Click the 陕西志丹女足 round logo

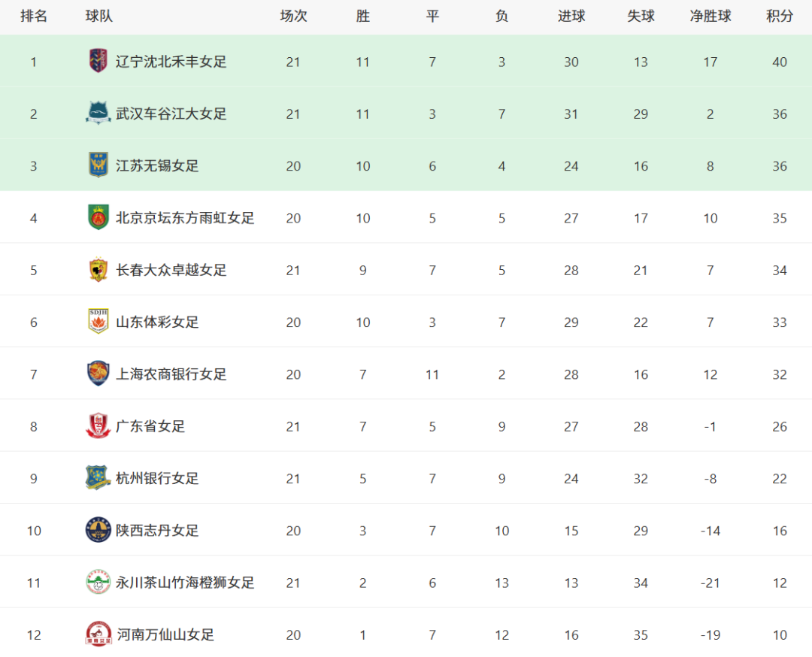[98, 530]
